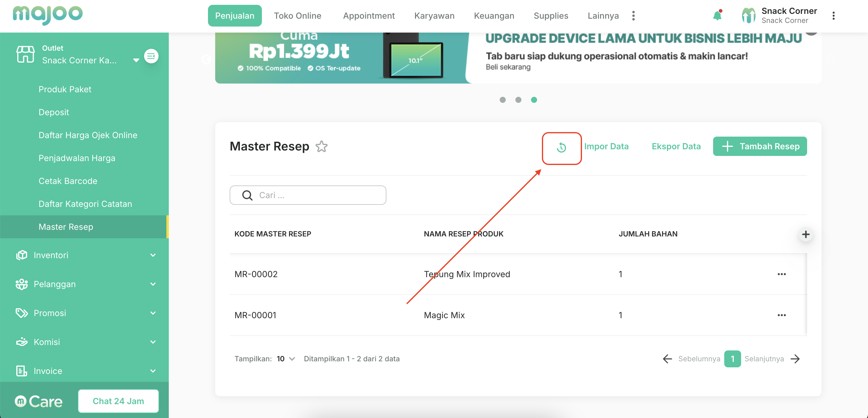Click the history refresh icon beside Impor Data

(x=561, y=147)
